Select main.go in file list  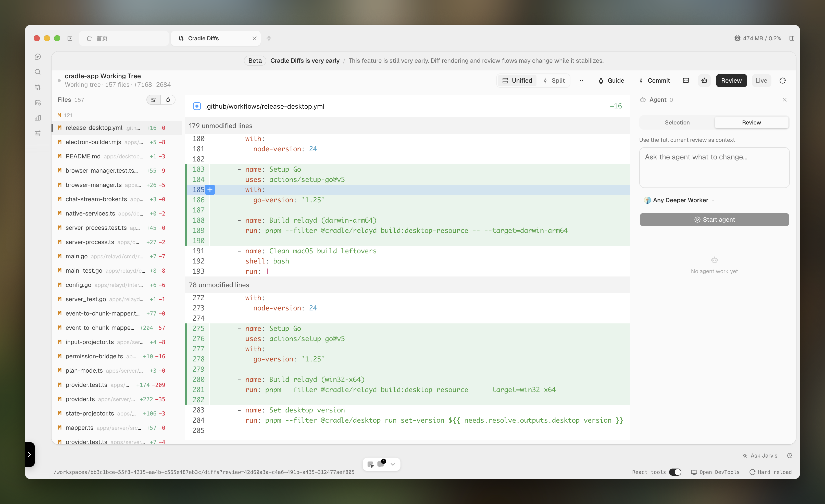coord(117,256)
